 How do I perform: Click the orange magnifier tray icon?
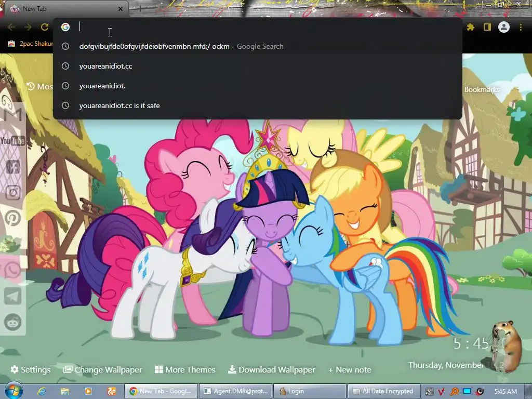click(x=454, y=392)
